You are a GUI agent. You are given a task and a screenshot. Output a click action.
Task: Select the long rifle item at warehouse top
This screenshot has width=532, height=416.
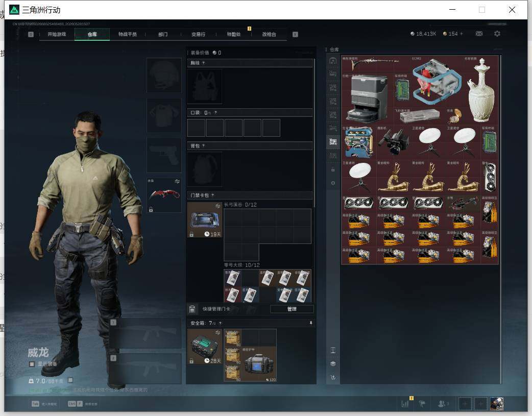point(376,64)
